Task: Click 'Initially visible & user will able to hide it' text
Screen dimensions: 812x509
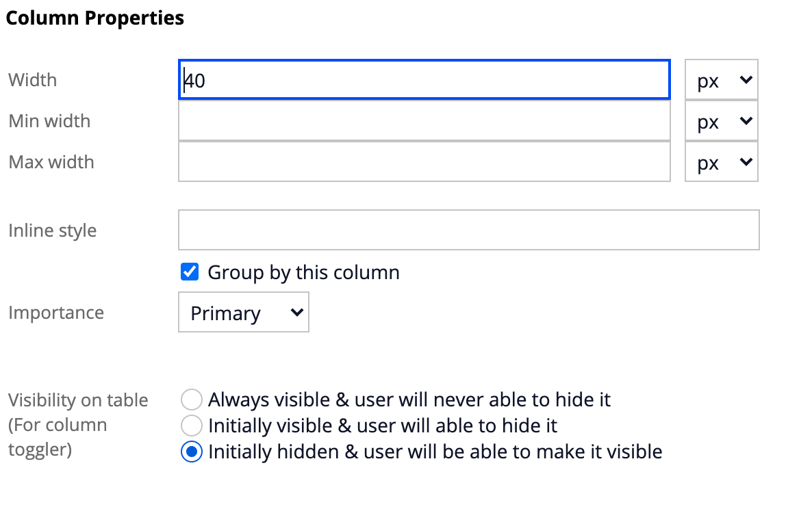Action: (383, 426)
